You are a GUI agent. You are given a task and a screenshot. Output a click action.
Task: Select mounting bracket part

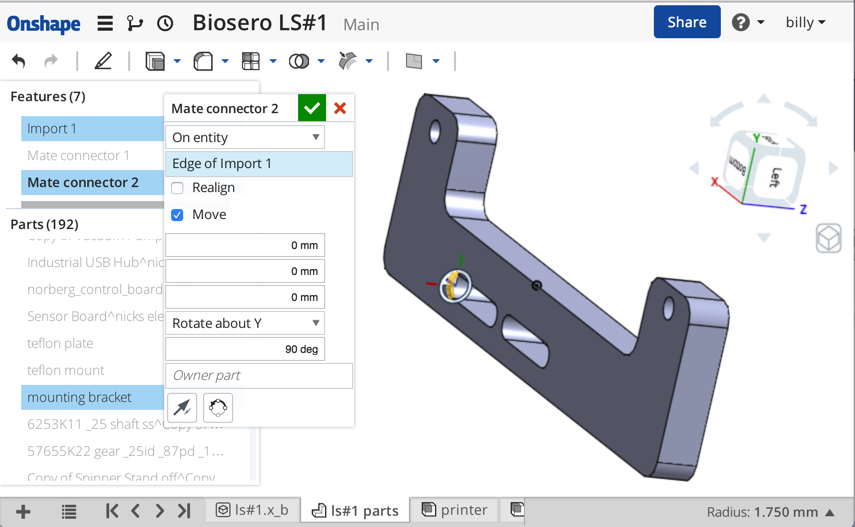point(93,397)
